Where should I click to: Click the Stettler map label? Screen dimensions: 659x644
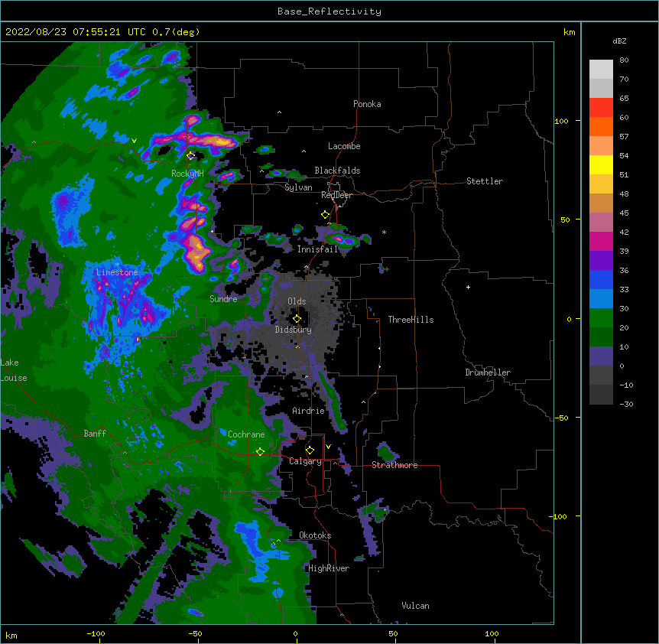(x=485, y=181)
